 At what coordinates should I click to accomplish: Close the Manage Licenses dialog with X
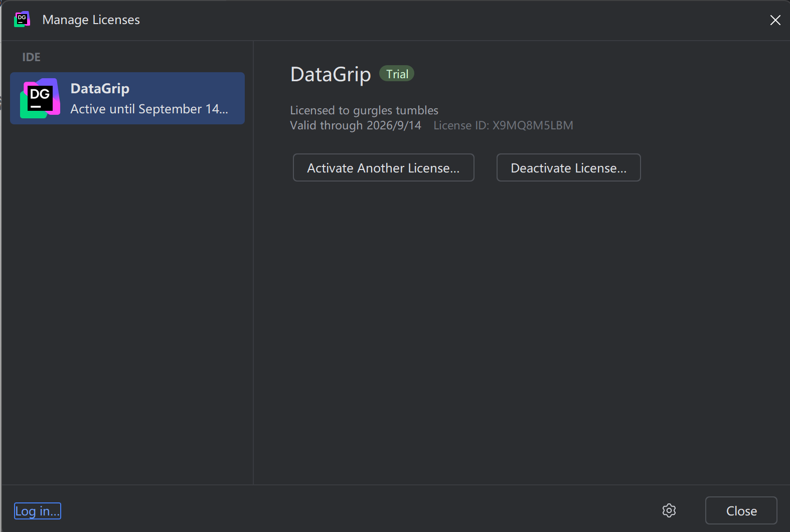[x=775, y=20]
